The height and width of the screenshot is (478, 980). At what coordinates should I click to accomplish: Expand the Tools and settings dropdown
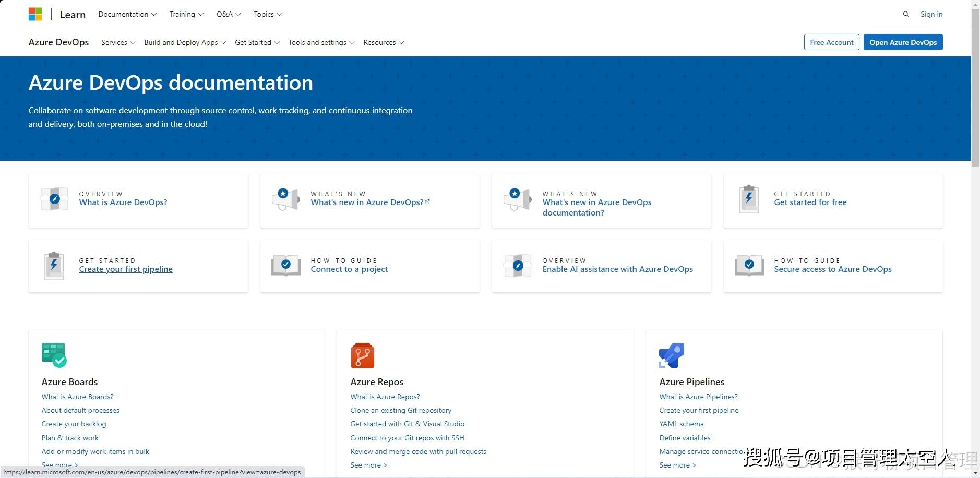(321, 42)
